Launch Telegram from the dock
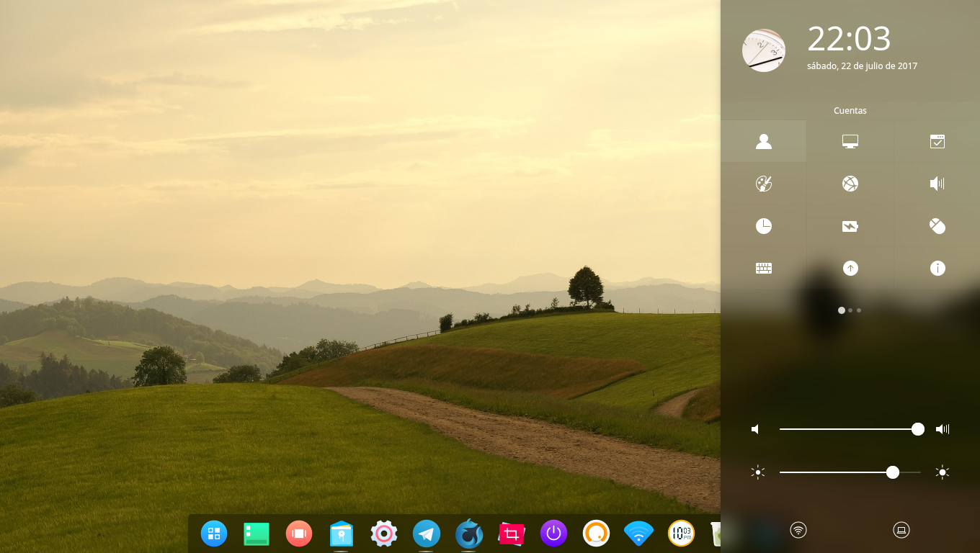This screenshot has width=980, height=553. tap(427, 534)
